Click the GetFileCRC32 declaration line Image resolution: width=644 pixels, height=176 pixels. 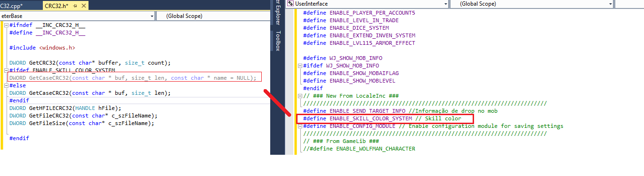(83, 116)
